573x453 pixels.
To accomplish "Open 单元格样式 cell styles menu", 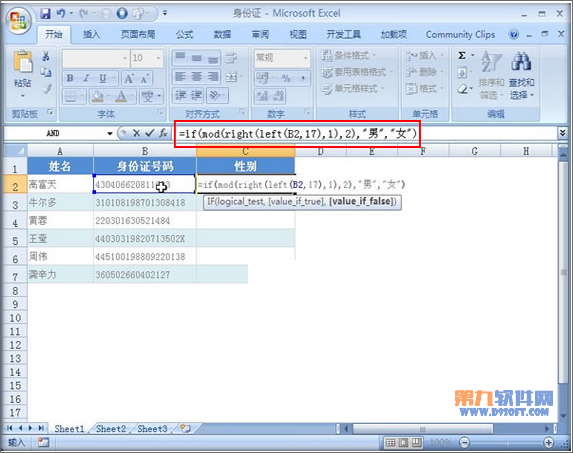I will click(x=353, y=89).
